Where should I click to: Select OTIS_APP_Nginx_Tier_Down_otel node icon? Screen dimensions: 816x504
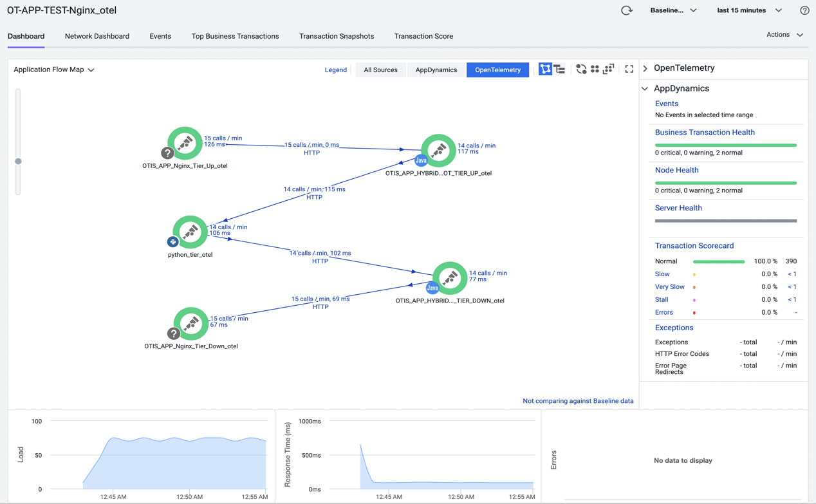(191, 324)
